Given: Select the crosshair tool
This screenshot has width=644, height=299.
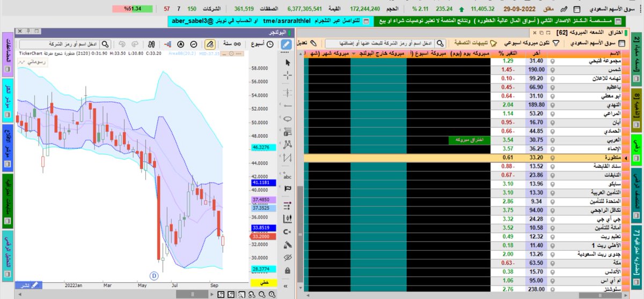Looking at the screenshot, I should coord(287,76).
